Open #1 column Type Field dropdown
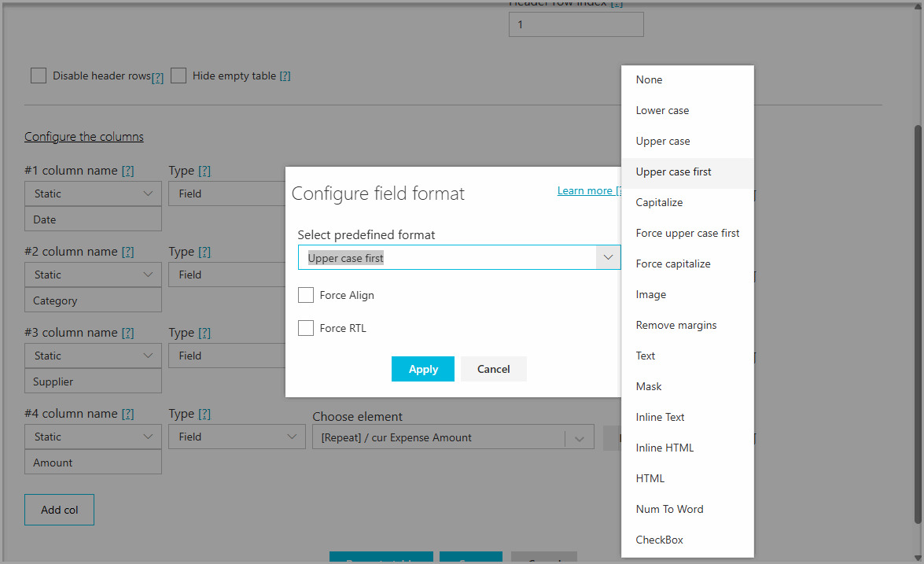This screenshot has width=924, height=564. click(x=227, y=194)
